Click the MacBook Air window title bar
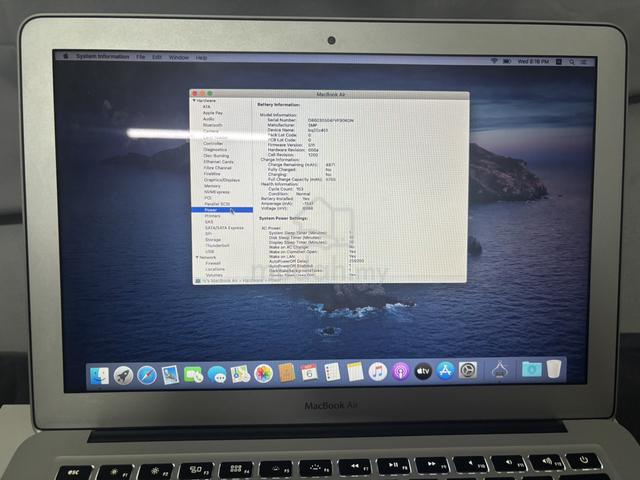Viewport: 640px width, 480px height. [330, 94]
